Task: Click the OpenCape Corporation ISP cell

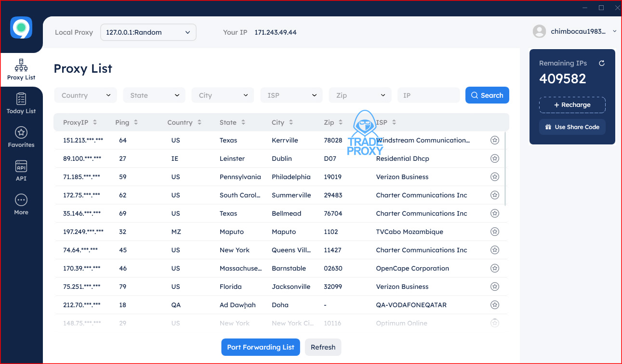Action: pyautogui.click(x=412, y=268)
